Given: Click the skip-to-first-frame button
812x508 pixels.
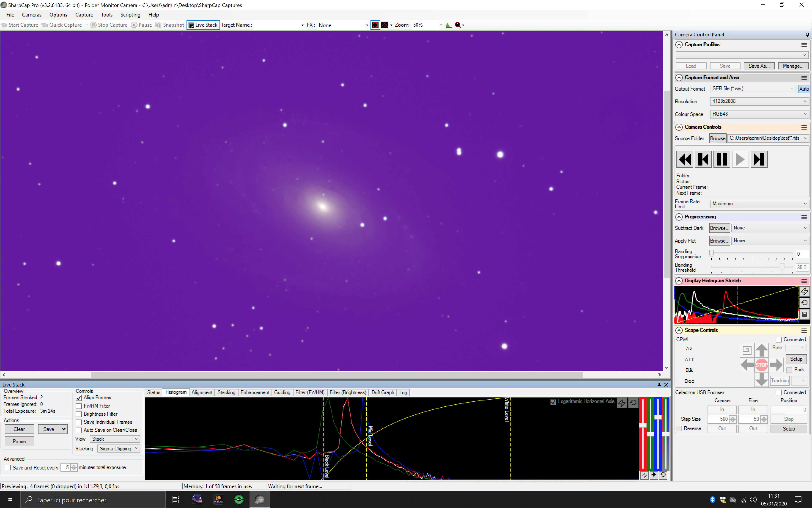Looking at the screenshot, I should [x=703, y=159].
